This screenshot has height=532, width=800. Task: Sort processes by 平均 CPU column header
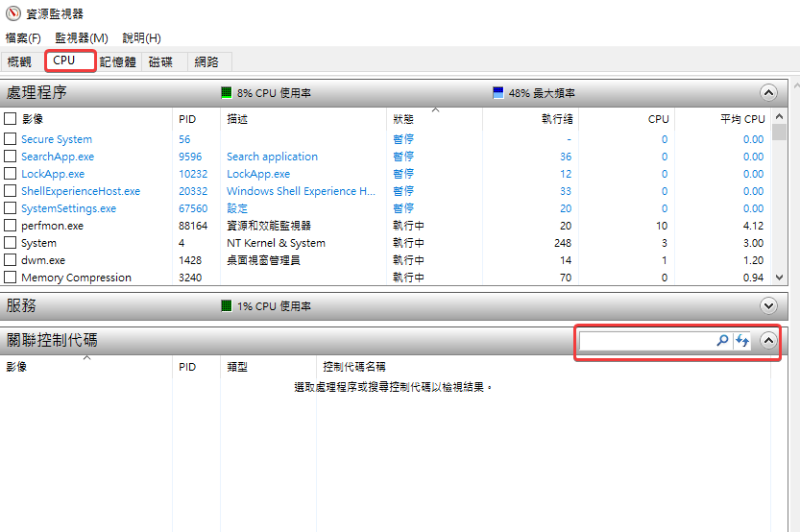click(742, 119)
